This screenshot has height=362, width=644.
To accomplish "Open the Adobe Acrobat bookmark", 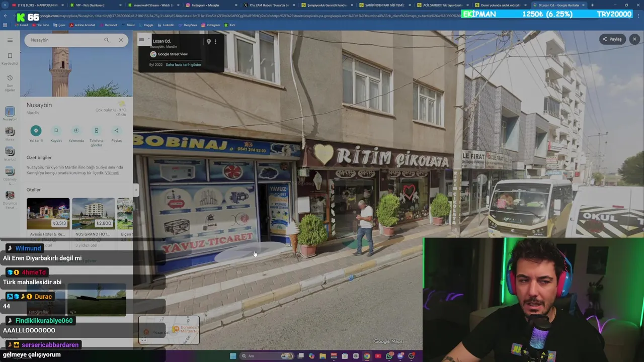I will tap(83, 25).
